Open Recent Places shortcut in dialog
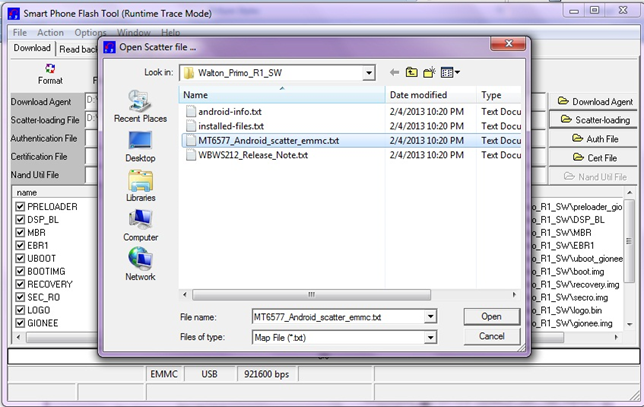644x407 pixels. pos(140,106)
